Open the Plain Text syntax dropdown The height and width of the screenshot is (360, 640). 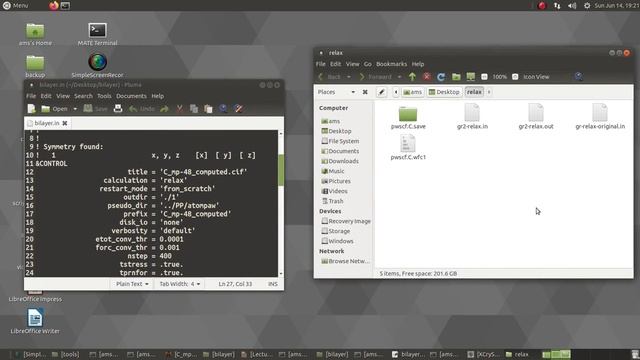(132, 284)
